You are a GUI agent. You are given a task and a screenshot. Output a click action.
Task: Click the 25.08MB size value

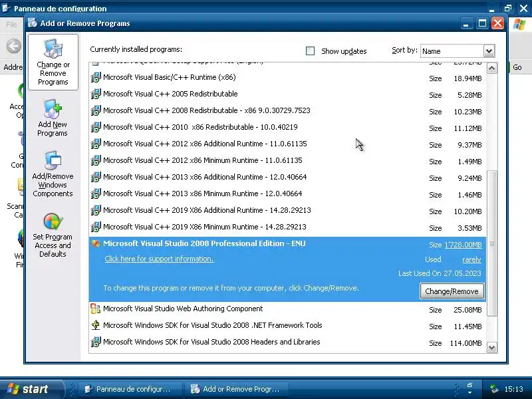(x=467, y=310)
